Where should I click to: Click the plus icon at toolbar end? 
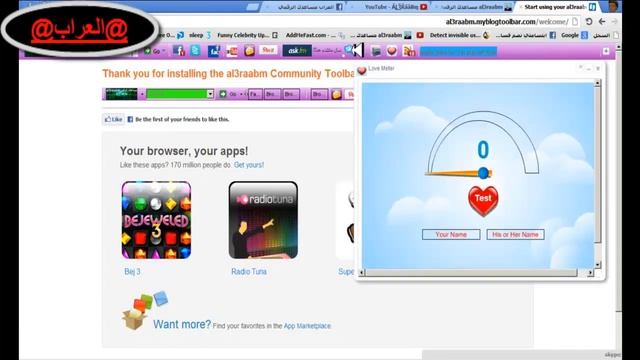(x=606, y=51)
